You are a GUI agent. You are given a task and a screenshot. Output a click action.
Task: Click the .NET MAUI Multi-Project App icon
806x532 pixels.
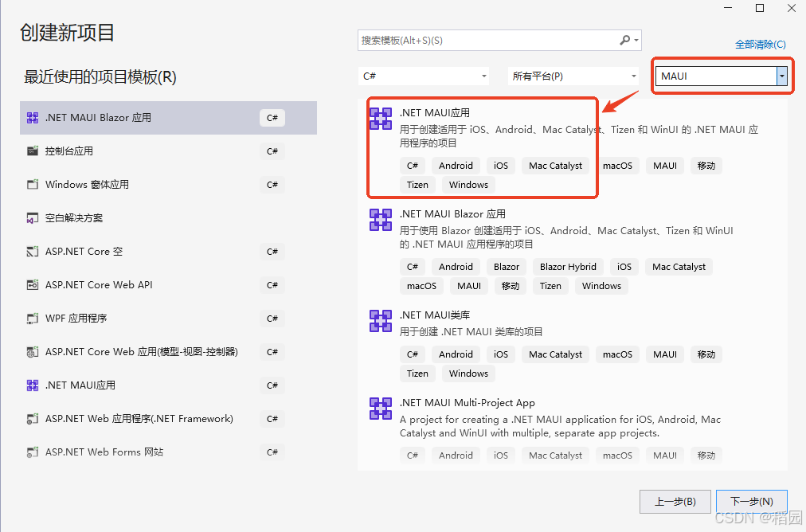click(381, 409)
